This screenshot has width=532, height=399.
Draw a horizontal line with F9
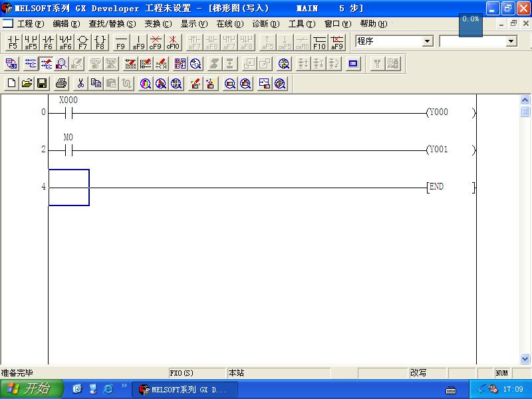coord(120,43)
